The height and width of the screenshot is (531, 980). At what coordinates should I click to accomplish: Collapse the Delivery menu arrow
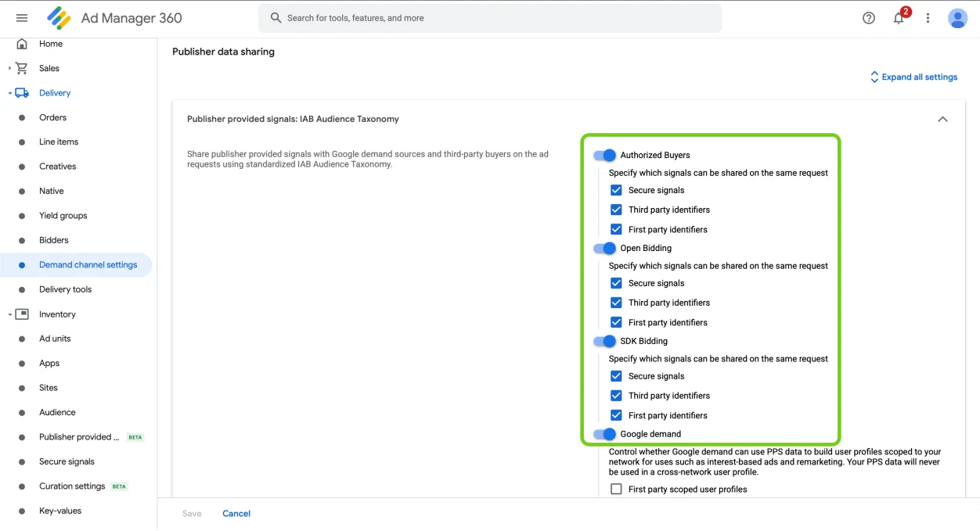pyautogui.click(x=9, y=93)
